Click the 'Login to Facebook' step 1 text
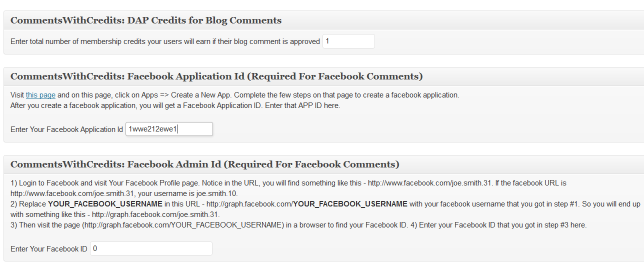This screenshot has height=262, width=644. coord(47,183)
